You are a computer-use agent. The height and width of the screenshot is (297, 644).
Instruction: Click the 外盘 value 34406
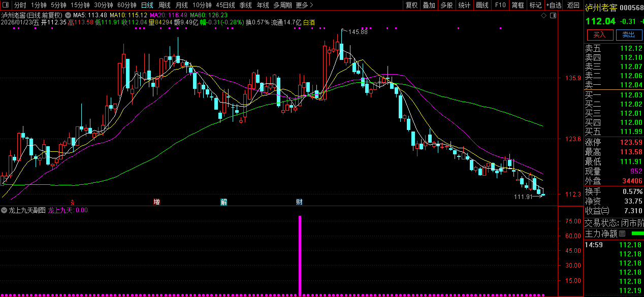[633, 181]
